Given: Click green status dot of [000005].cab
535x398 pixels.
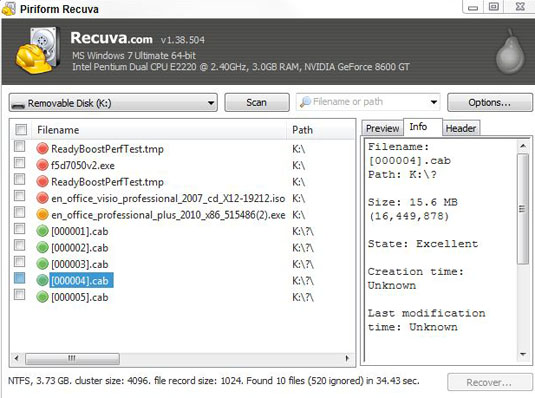Looking at the screenshot, I should coord(42,297).
